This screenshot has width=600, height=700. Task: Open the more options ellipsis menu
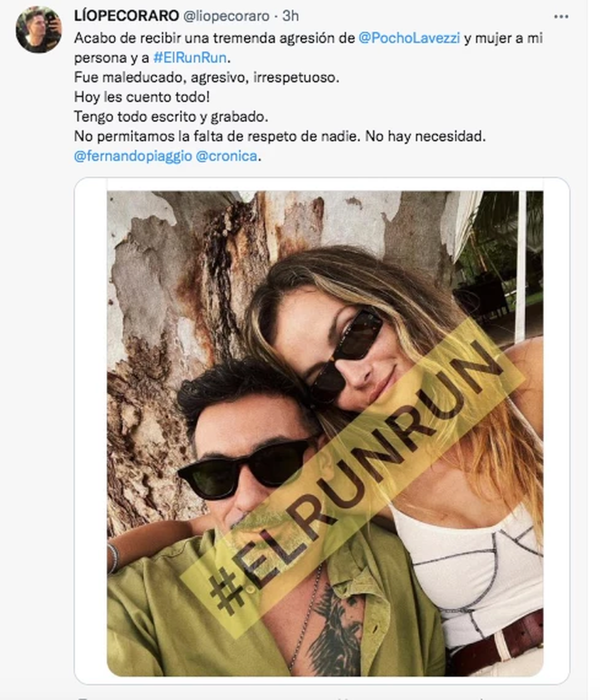[x=561, y=17]
